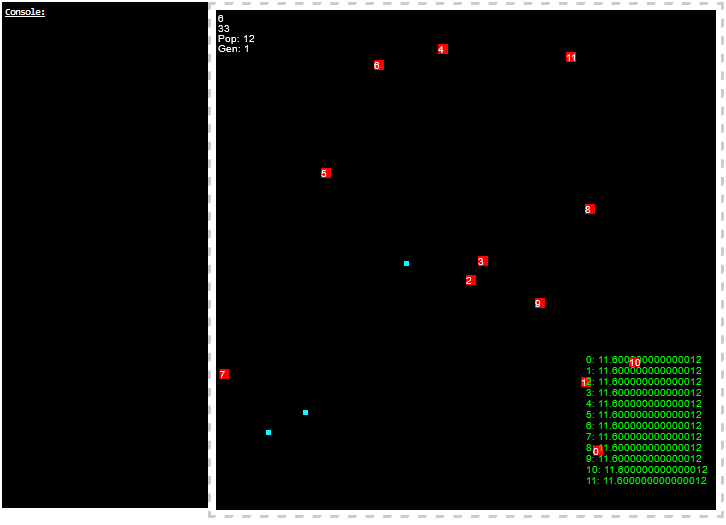Viewport: 726px width, 525px height.
Task: Click the '33' counter text
Action: 224,29
